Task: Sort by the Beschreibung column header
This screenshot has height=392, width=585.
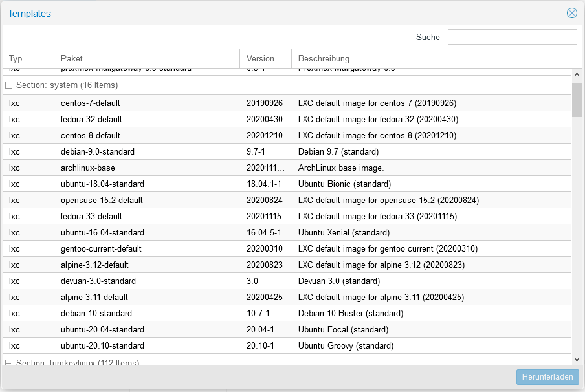Action: point(431,59)
